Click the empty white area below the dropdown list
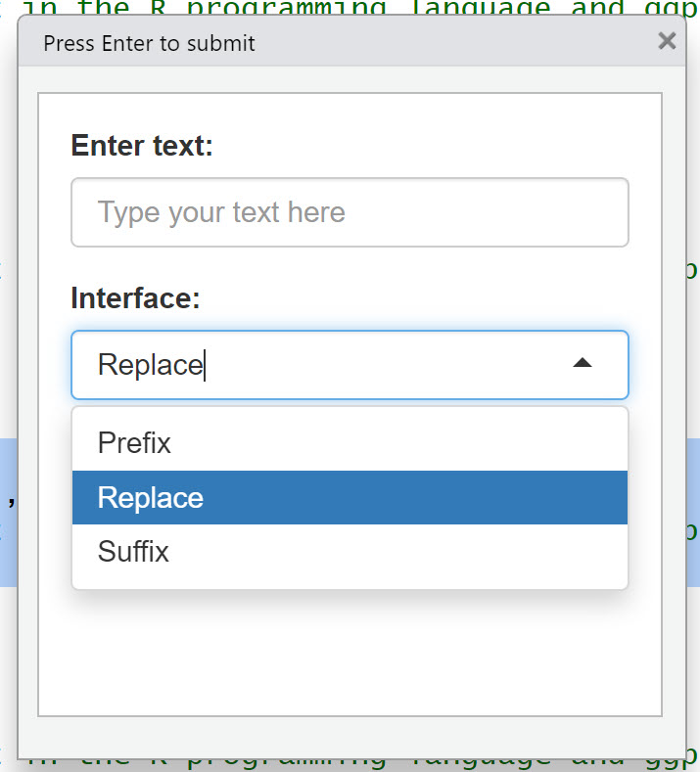Screen dimensions: 700x772 click(350, 651)
